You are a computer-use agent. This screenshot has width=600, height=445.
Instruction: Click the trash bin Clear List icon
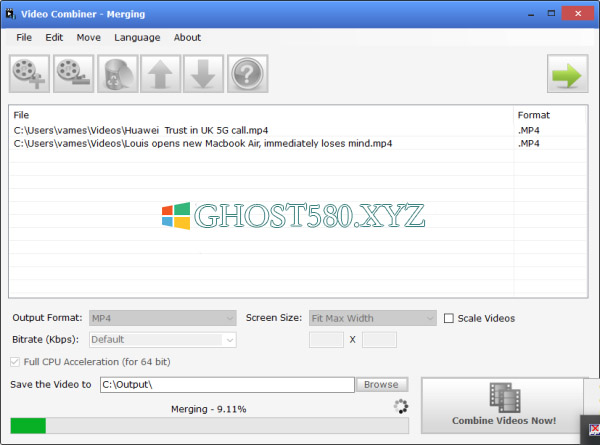117,73
